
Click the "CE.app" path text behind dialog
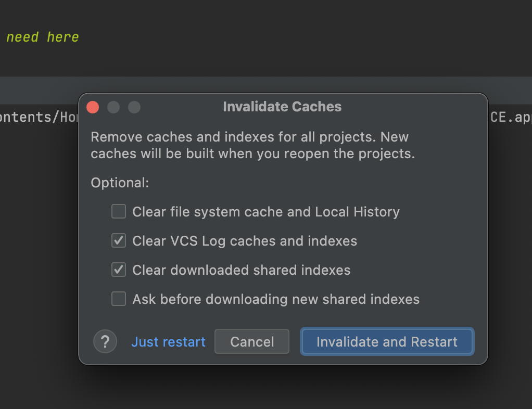tap(510, 118)
